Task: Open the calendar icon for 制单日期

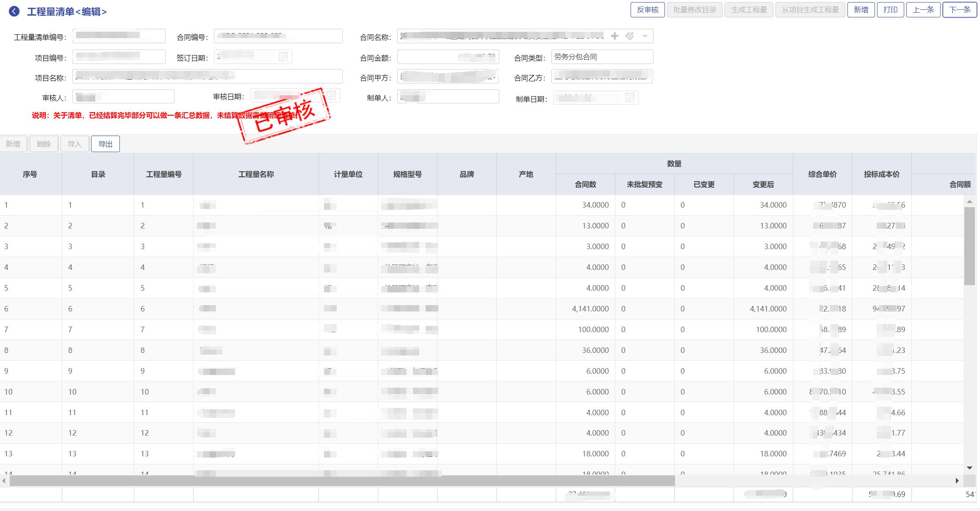Action: pyautogui.click(x=630, y=98)
